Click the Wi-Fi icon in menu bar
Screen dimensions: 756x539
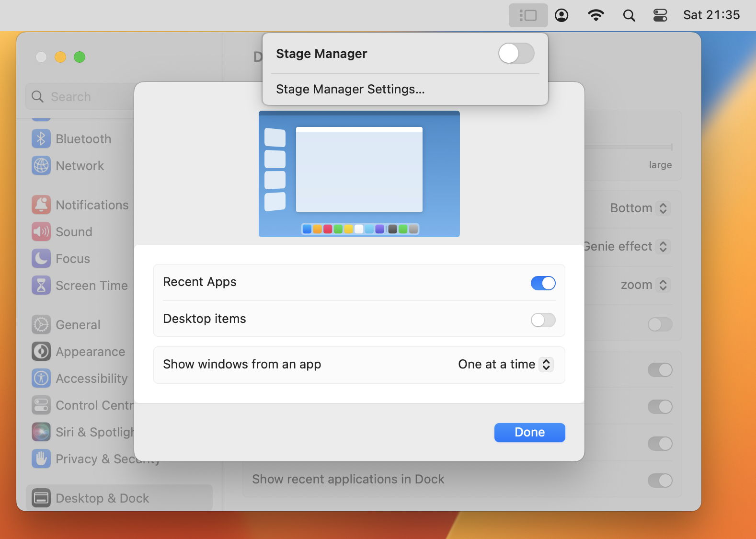[596, 15]
